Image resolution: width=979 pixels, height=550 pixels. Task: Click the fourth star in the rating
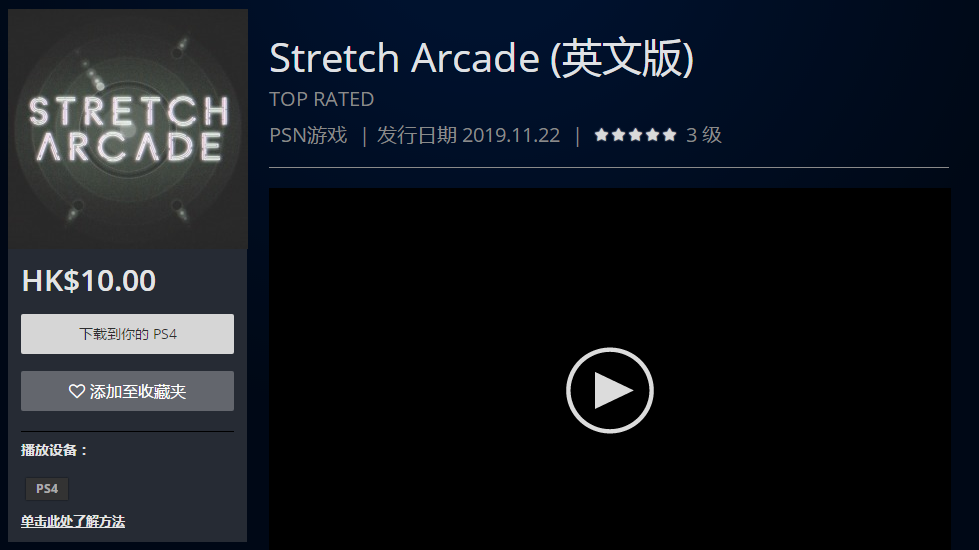(x=652, y=135)
